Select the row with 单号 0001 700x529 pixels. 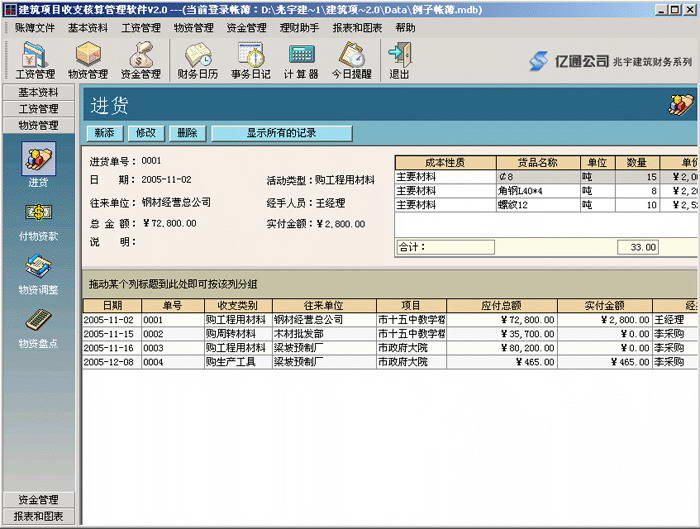point(389,320)
